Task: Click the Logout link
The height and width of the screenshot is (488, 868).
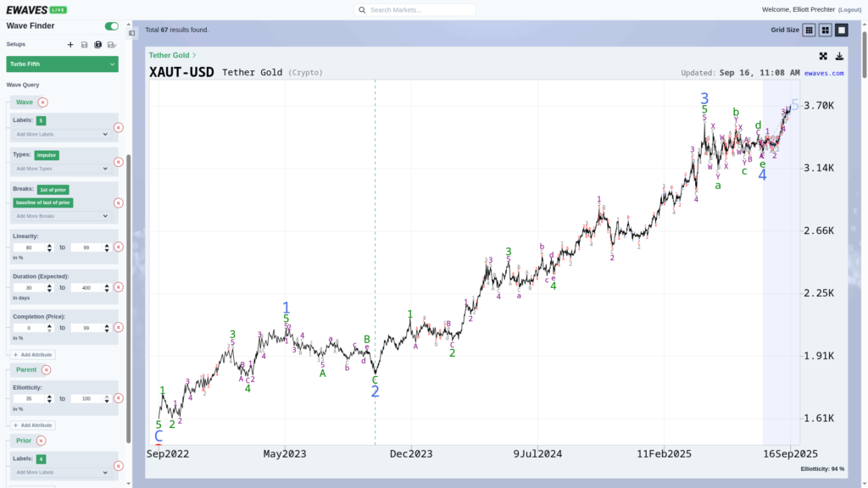Action: click(x=849, y=10)
